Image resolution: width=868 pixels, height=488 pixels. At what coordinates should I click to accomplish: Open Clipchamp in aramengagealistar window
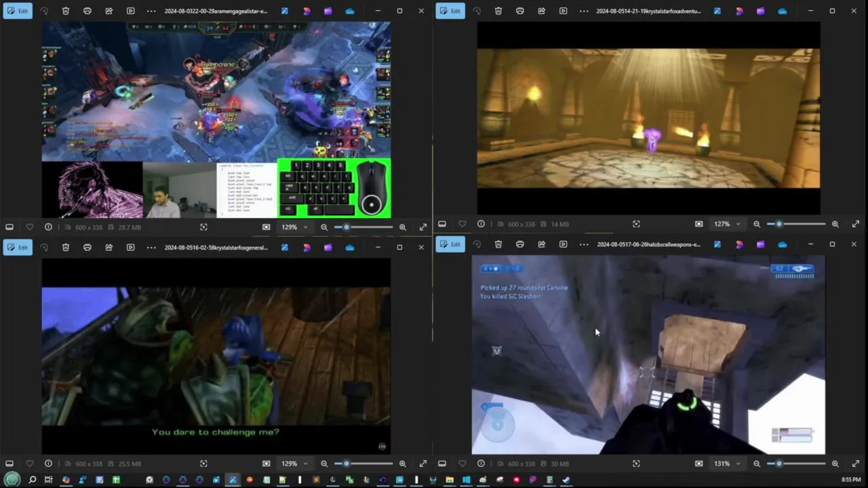(x=328, y=11)
